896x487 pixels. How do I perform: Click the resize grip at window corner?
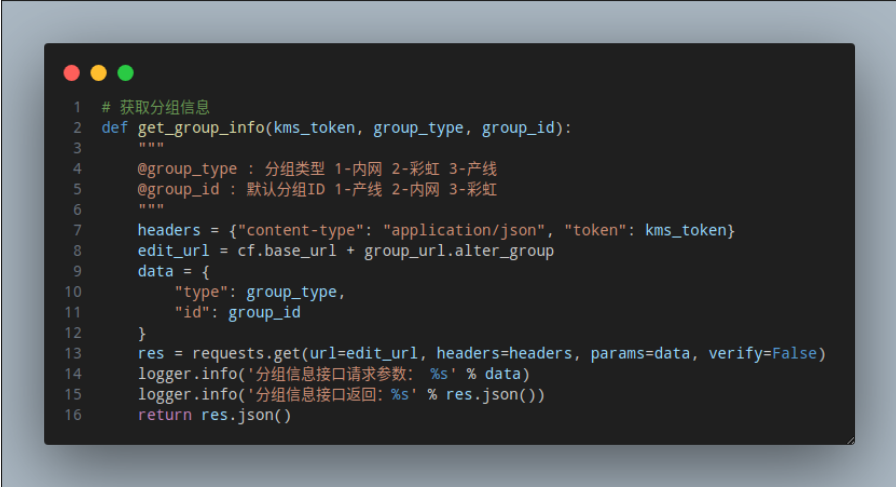850,440
